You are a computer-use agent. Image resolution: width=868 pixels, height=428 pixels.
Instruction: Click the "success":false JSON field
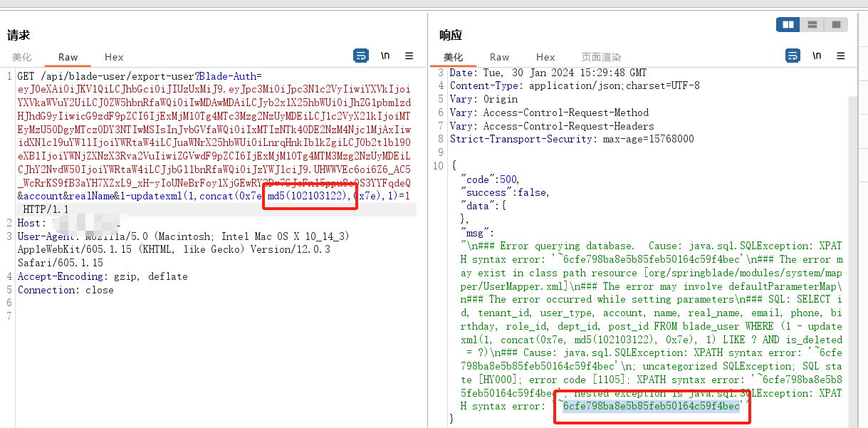(505, 192)
